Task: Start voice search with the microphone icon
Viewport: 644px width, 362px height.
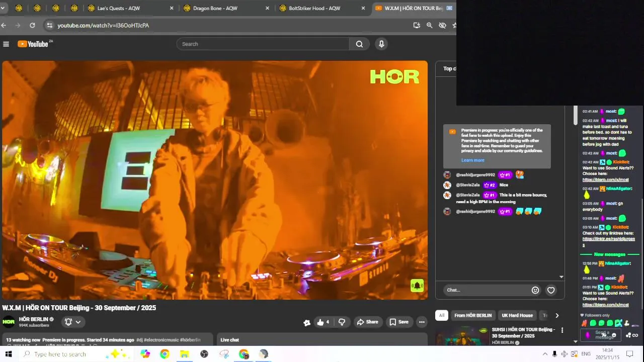Action: [x=381, y=44]
